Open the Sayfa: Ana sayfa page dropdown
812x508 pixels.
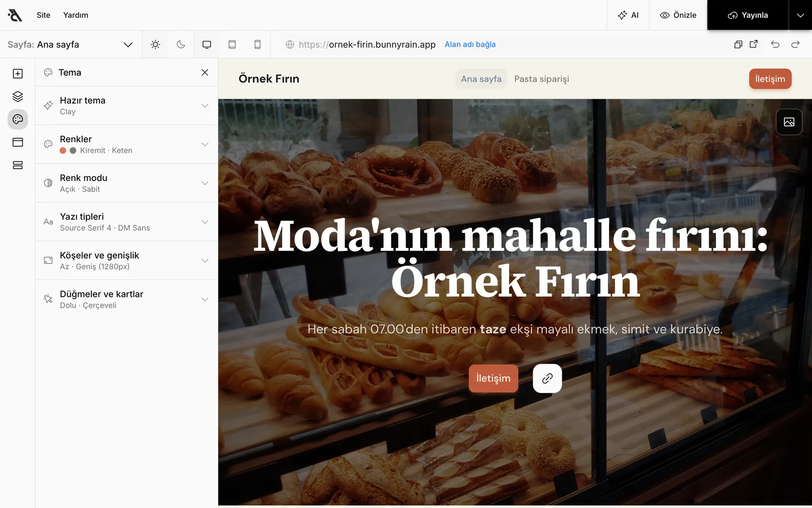71,45
